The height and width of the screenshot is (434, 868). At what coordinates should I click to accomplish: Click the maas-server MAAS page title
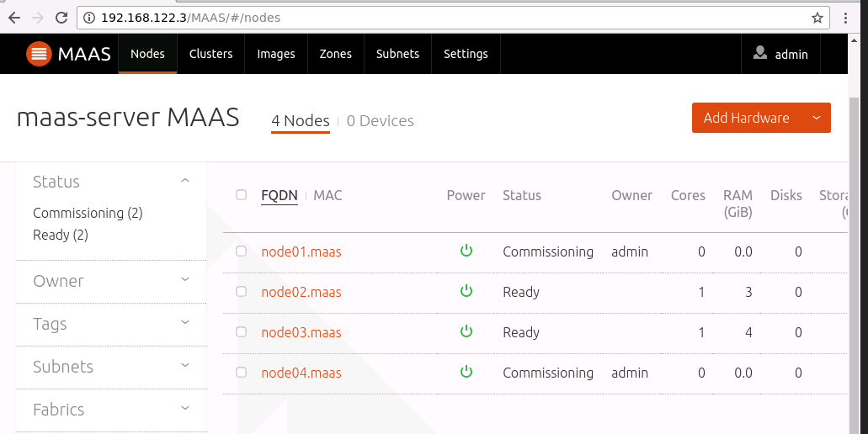pos(128,117)
